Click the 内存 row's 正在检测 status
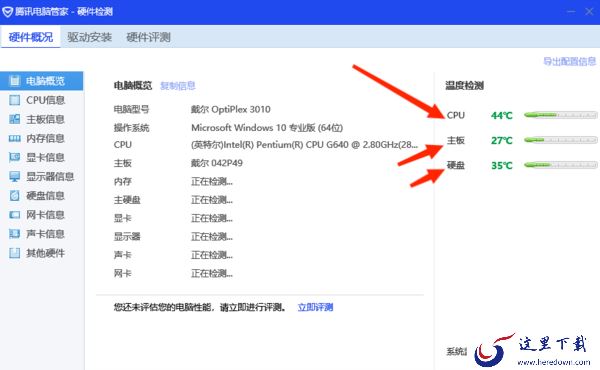The width and height of the screenshot is (600, 370). [212, 181]
